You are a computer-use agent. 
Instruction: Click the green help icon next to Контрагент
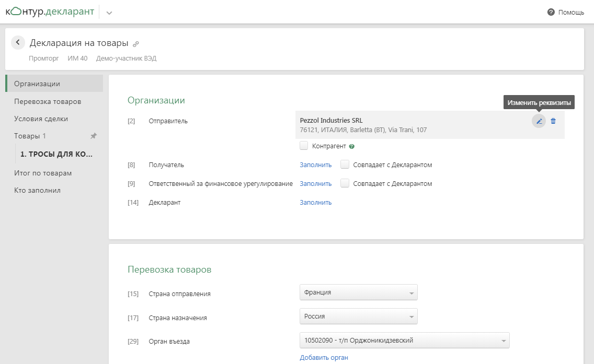(x=351, y=146)
